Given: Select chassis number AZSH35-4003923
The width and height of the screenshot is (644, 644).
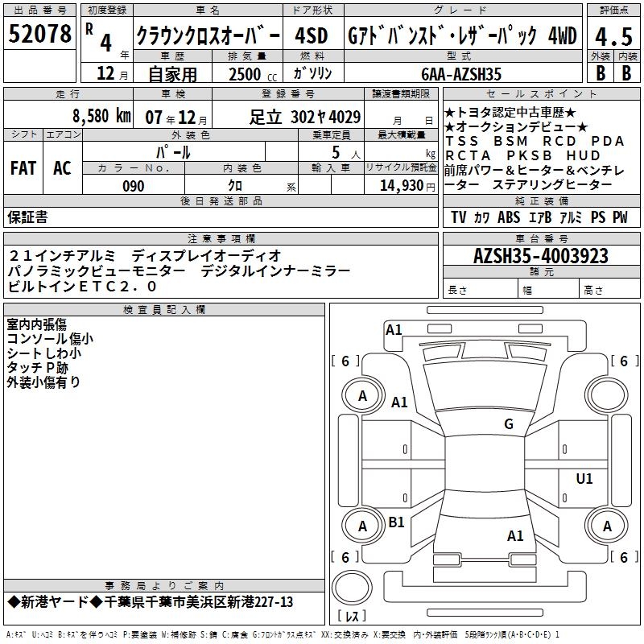Looking at the screenshot, I should click(541, 256).
